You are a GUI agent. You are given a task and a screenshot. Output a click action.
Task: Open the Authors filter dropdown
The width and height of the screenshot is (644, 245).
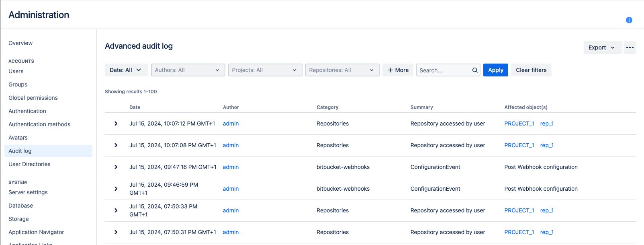point(188,70)
